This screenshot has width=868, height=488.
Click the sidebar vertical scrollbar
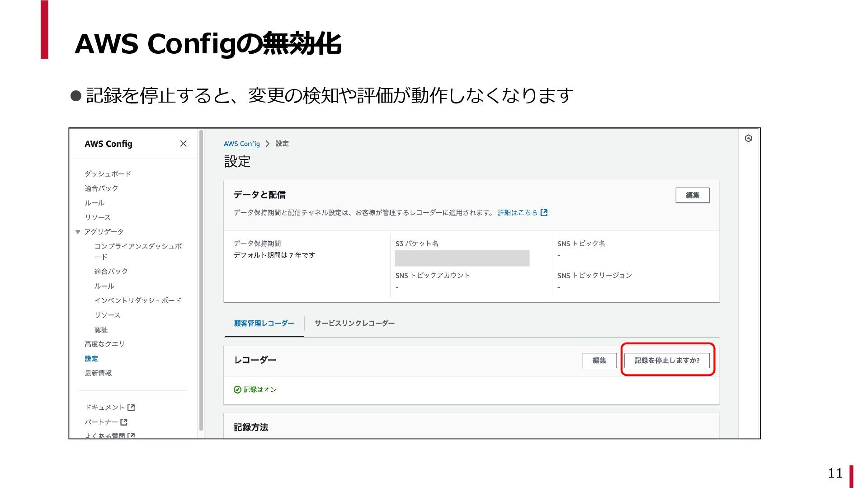click(x=201, y=280)
